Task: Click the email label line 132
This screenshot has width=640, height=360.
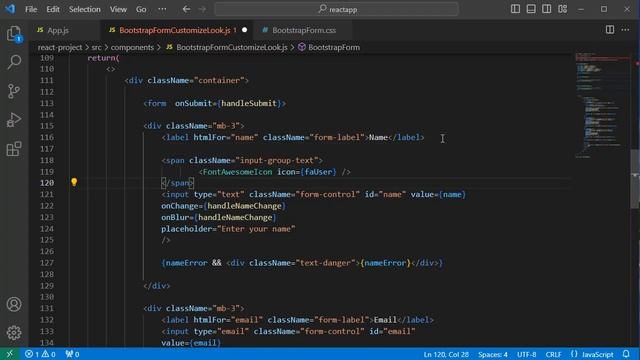Action: [x=298, y=320]
